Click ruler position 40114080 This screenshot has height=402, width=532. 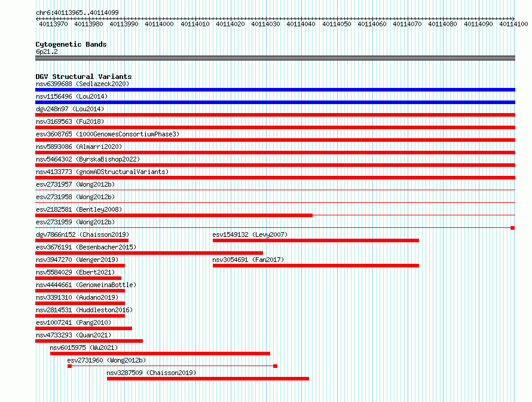442,24
